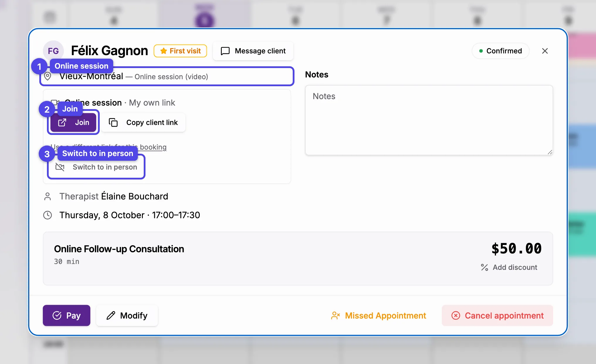Copy the client link
The width and height of the screenshot is (596, 364).
(143, 123)
